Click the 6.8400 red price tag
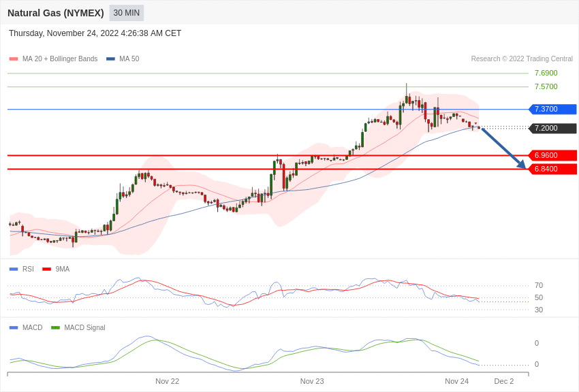The height and width of the screenshot is (392, 579). pyautogui.click(x=552, y=169)
